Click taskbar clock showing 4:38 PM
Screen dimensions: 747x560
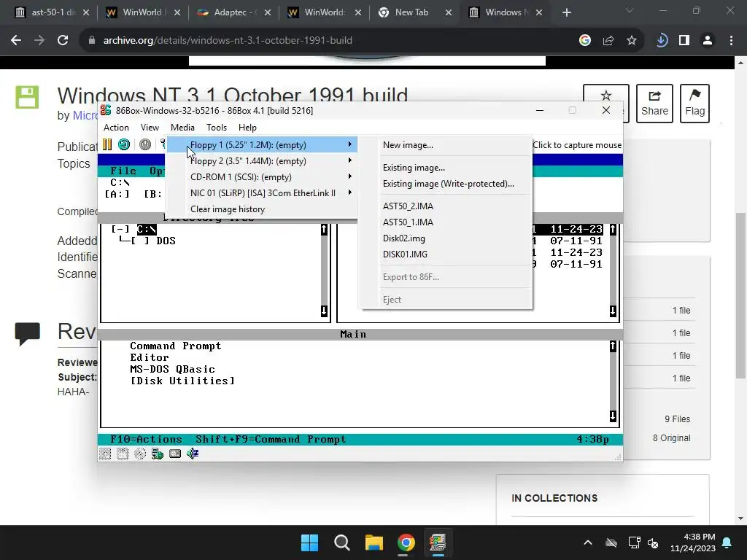coord(693,542)
